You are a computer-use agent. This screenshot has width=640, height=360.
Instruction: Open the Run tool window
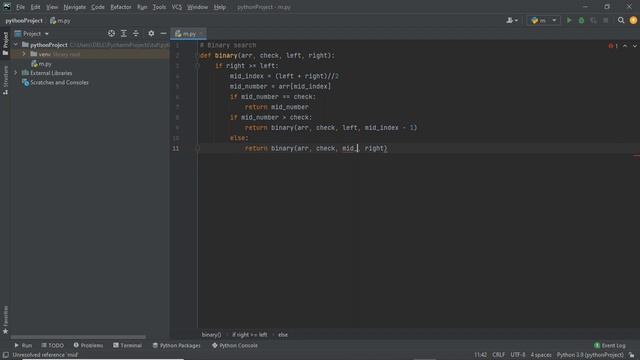pyautogui.click(x=23, y=345)
